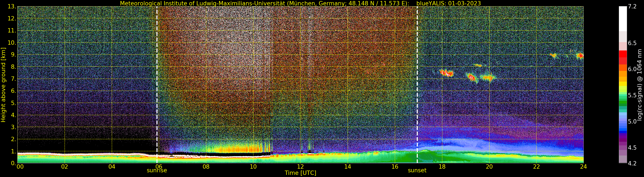The image size is (644, 177).
Task: Click the '2.' height axis tick label
Action: (x=13, y=139)
